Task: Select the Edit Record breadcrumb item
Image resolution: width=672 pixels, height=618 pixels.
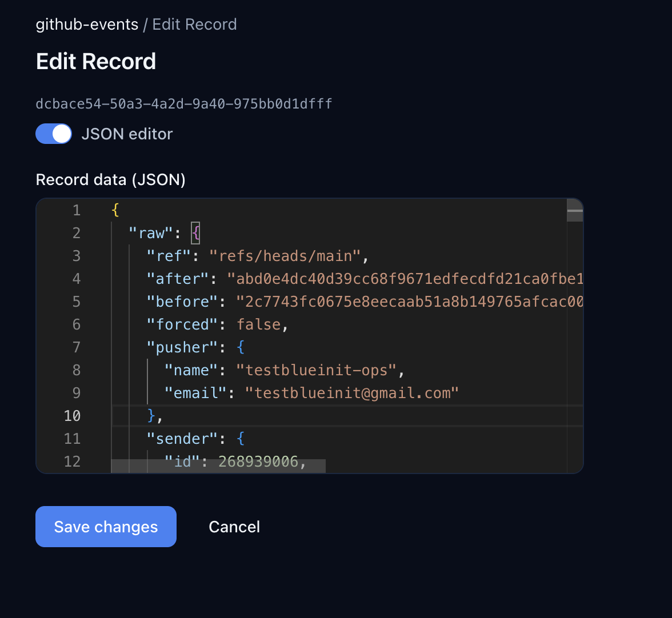Action: coord(194,24)
